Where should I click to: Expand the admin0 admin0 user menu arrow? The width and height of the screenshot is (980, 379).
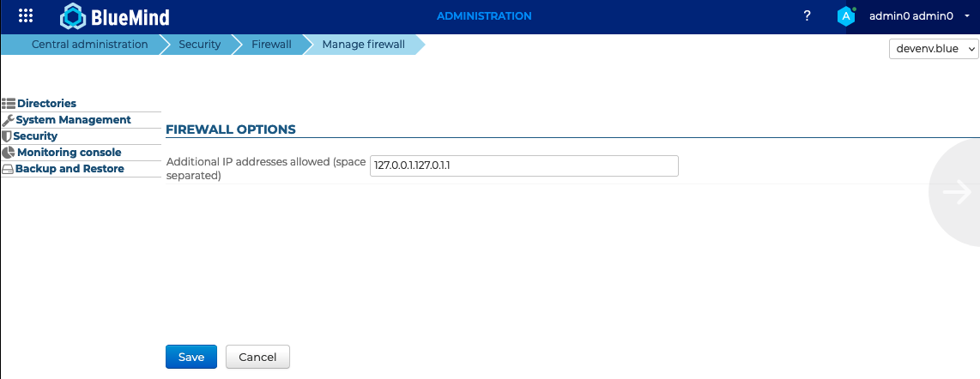coord(967,16)
